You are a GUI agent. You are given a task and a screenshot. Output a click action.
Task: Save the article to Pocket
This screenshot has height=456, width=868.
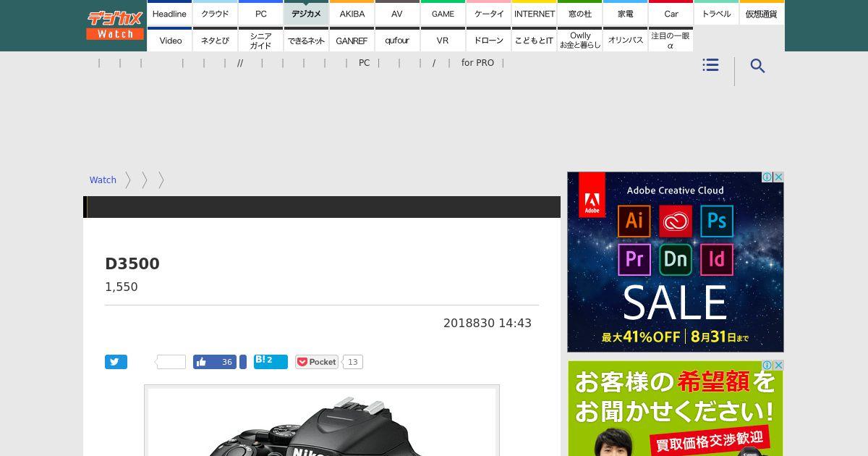coord(317,362)
